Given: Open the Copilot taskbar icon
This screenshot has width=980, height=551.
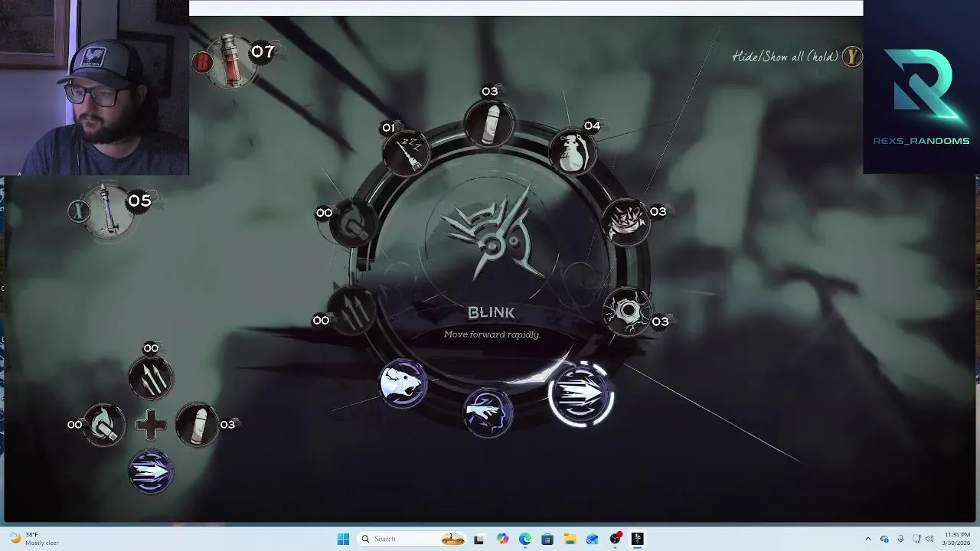Looking at the screenshot, I should tap(502, 539).
